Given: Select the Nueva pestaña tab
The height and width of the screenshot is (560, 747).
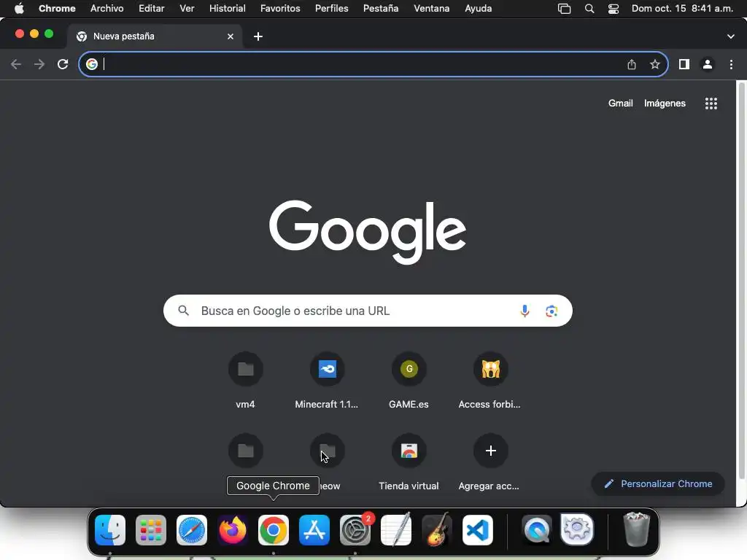Looking at the screenshot, I should (155, 36).
